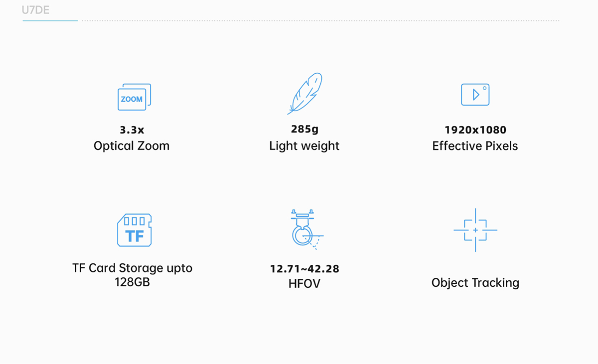This screenshot has width=598, height=364.
Task: Select the HFOV label
Action: tap(304, 283)
